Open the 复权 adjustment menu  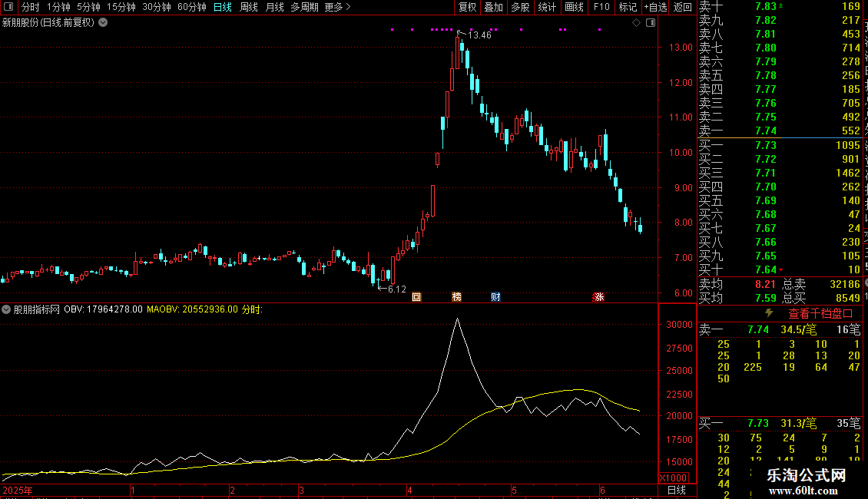click(x=467, y=7)
